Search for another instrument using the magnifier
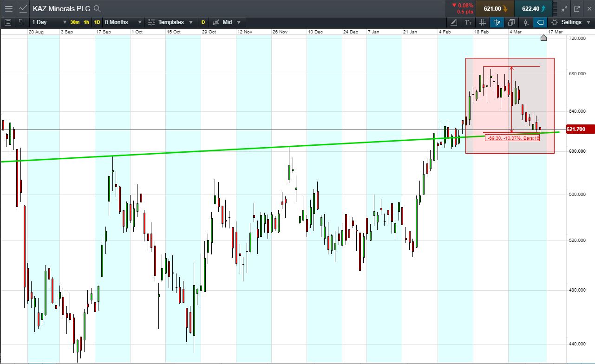Viewport: 595px width, 364px height. tap(97, 8)
